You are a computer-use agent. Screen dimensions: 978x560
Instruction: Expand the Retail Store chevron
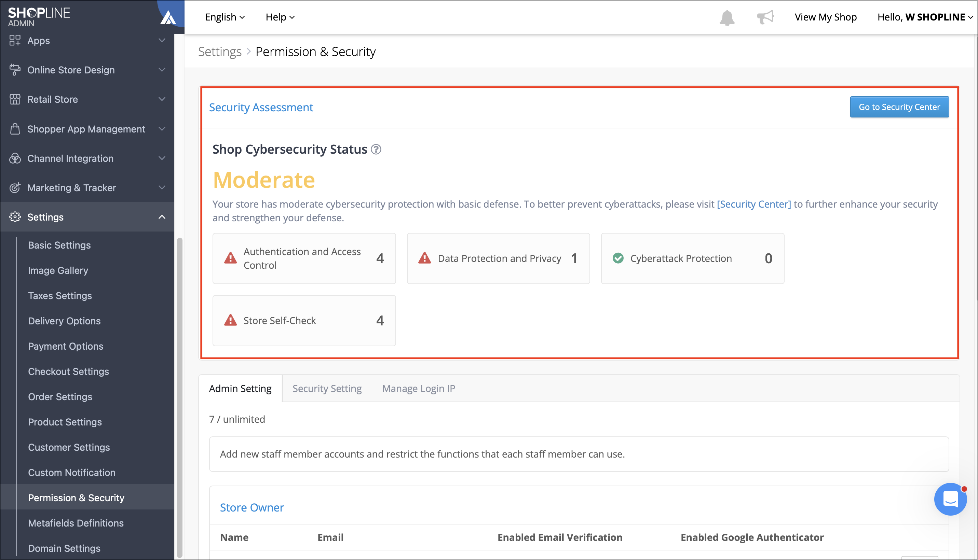[x=162, y=99]
